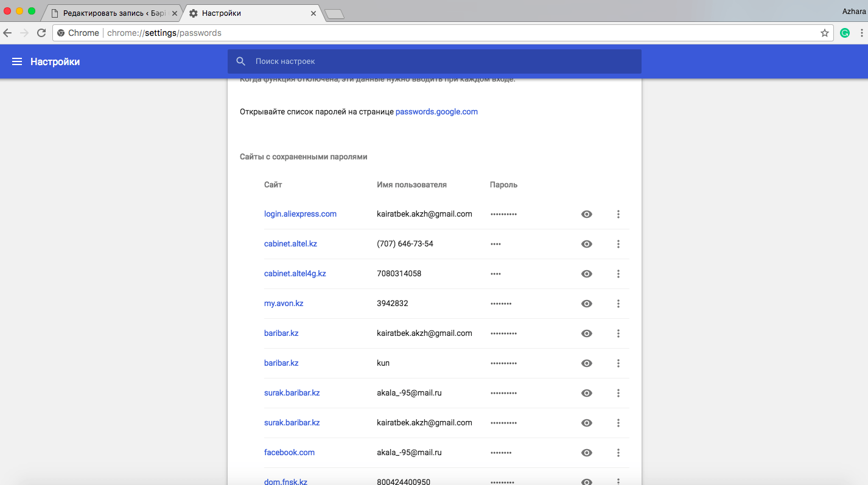This screenshot has height=485, width=868.
Task: Open the cabinet.altel.kz site link
Action: click(290, 244)
